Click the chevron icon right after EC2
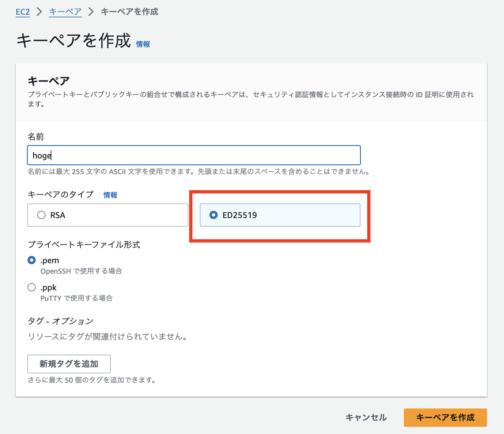The image size is (504, 434). point(39,12)
